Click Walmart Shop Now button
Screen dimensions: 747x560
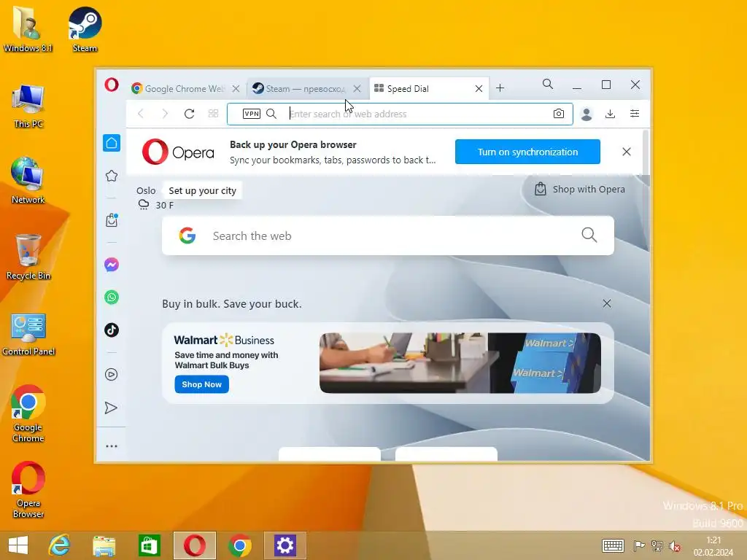(201, 384)
